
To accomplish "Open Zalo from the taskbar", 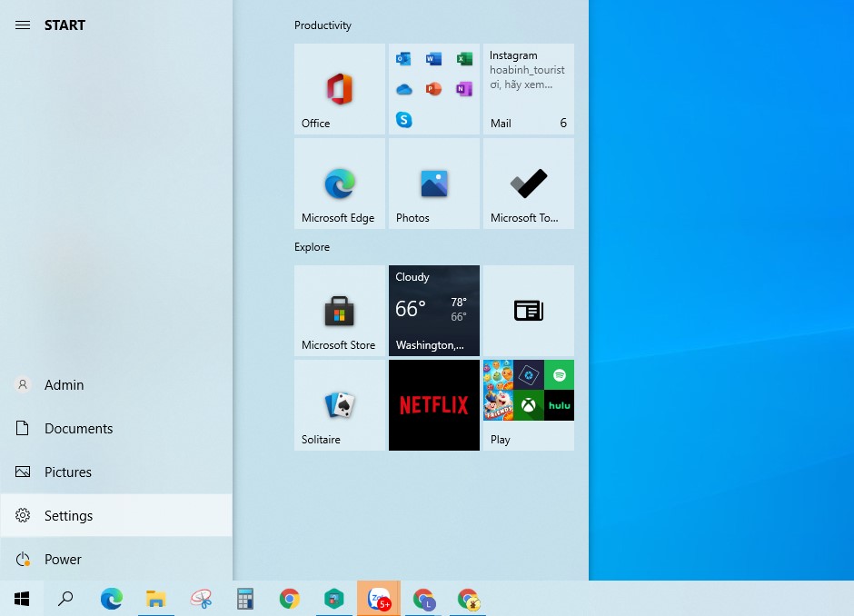I will click(379, 599).
